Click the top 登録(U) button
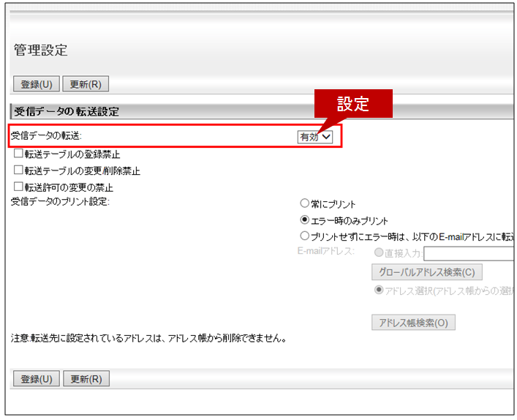The image size is (517, 420). [x=36, y=84]
